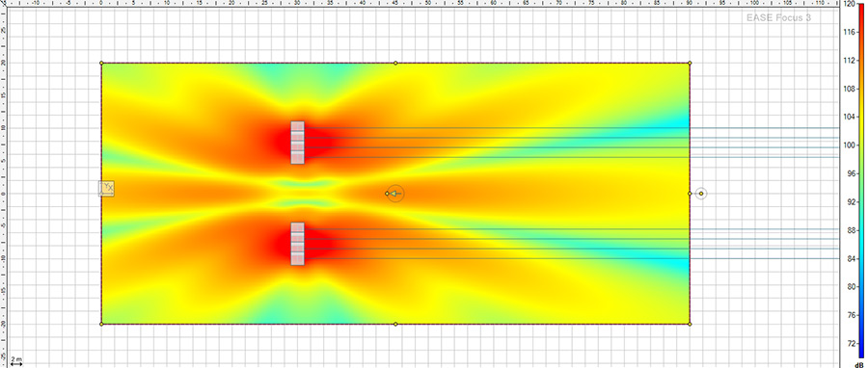Viewport: 868px width, 368px height.
Task: Select the upper line array speaker stack
Action: (x=297, y=143)
